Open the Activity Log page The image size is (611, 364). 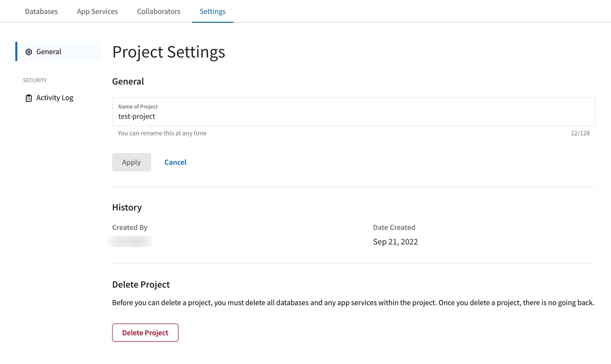click(x=55, y=98)
